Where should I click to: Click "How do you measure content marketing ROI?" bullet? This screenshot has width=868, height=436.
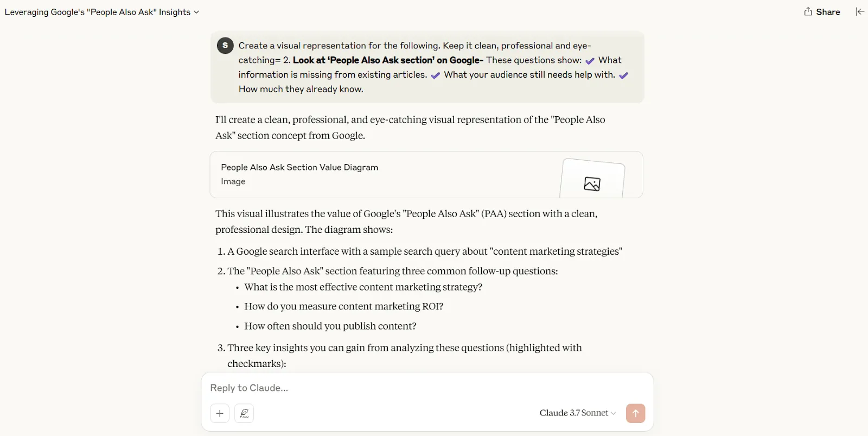[x=344, y=306]
